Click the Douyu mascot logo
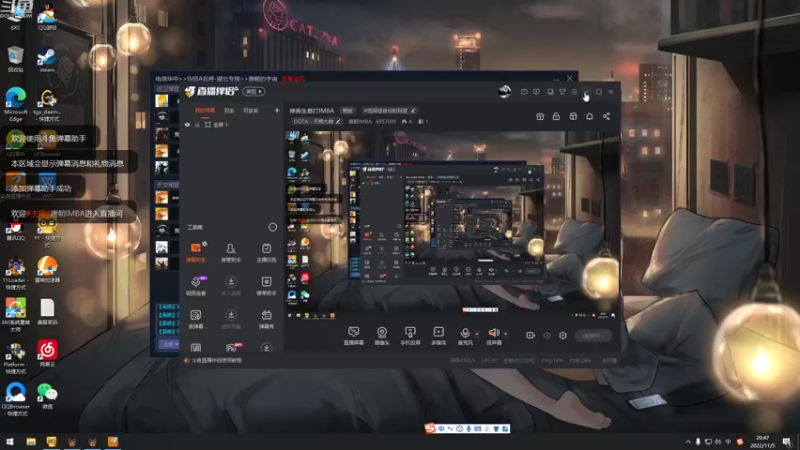800x450 pixels. [x=190, y=91]
